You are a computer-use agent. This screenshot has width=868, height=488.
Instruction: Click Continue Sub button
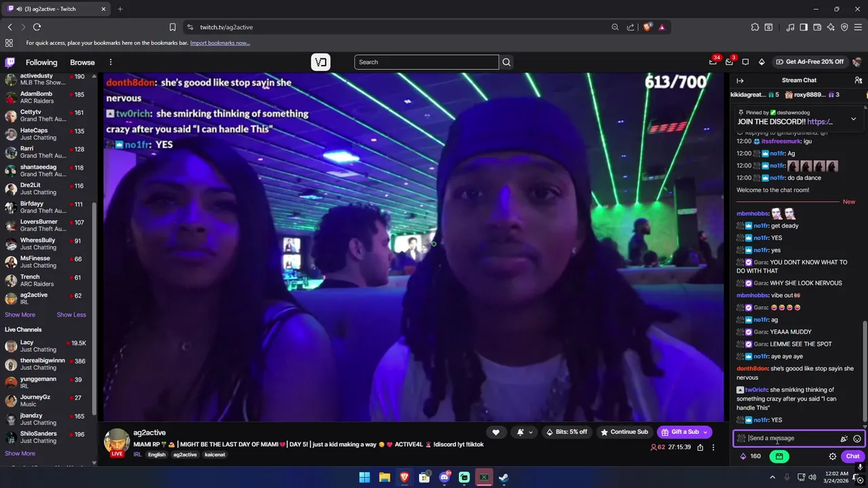click(x=625, y=432)
